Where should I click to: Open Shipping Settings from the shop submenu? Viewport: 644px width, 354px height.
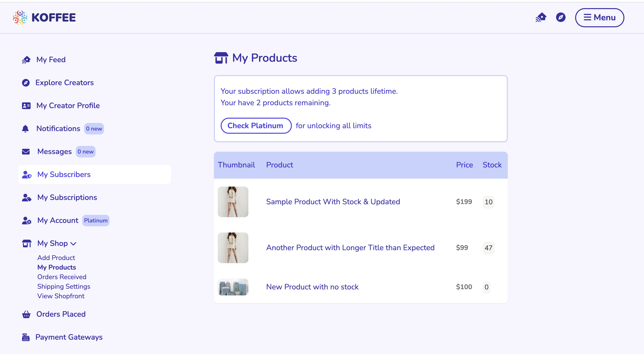(64, 287)
